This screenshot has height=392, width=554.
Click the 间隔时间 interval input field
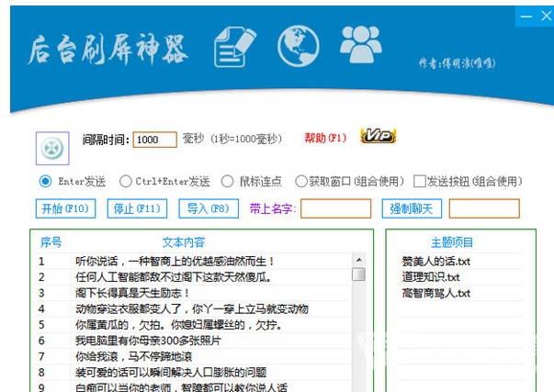coord(155,140)
